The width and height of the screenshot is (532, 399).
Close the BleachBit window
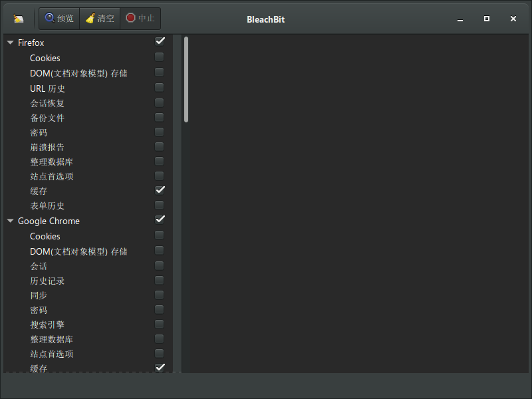[x=513, y=19]
